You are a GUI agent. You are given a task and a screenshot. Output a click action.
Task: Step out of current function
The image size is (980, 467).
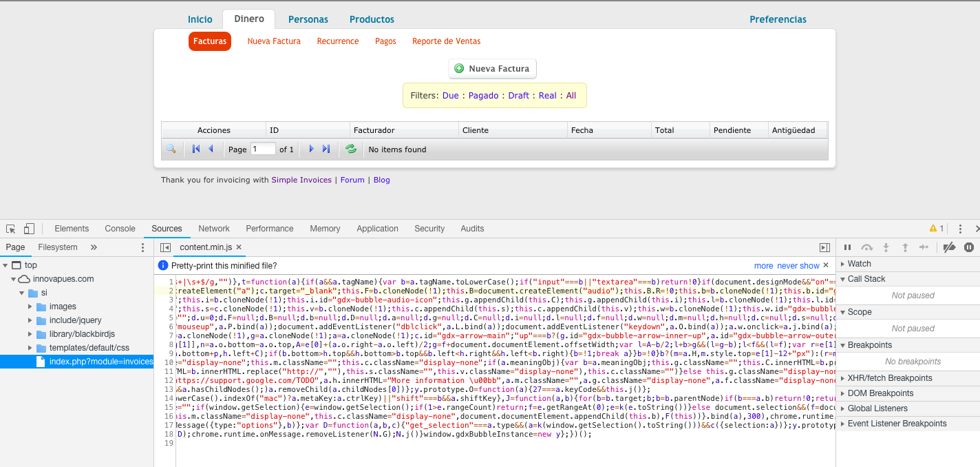[904, 247]
